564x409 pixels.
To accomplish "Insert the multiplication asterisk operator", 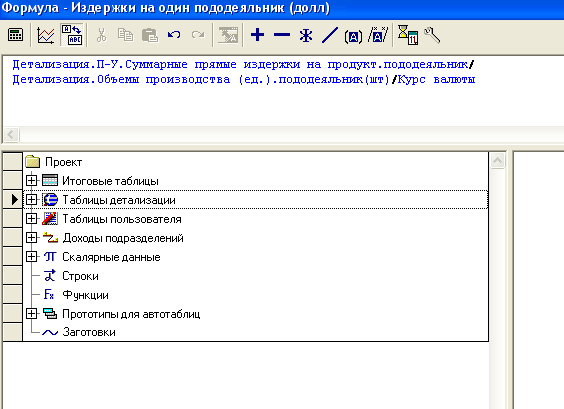I will [306, 35].
